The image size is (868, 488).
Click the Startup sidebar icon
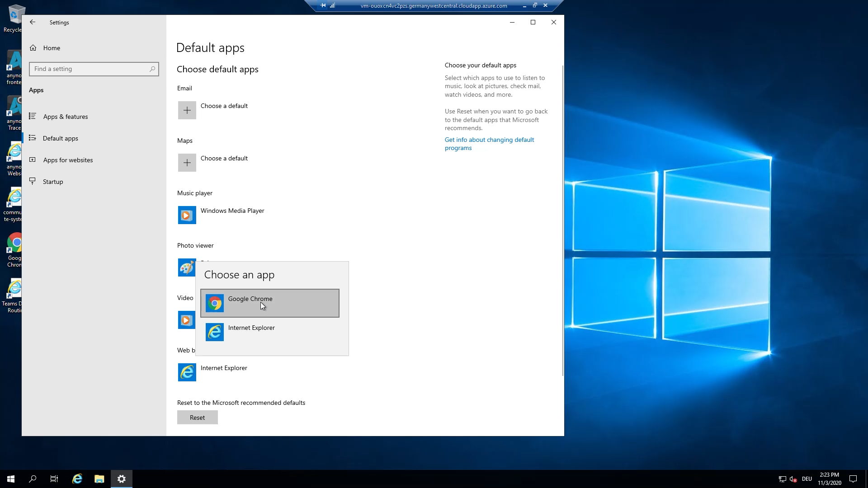(33, 181)
